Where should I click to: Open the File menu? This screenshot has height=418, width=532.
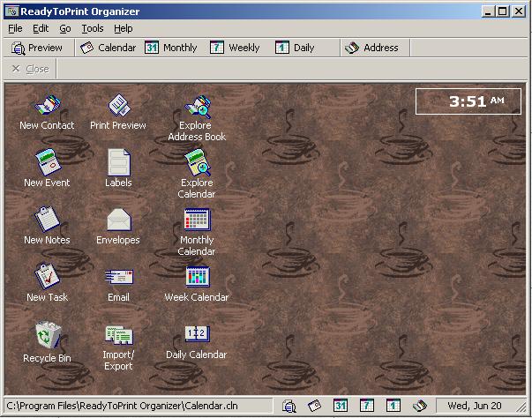click(15, 29)
